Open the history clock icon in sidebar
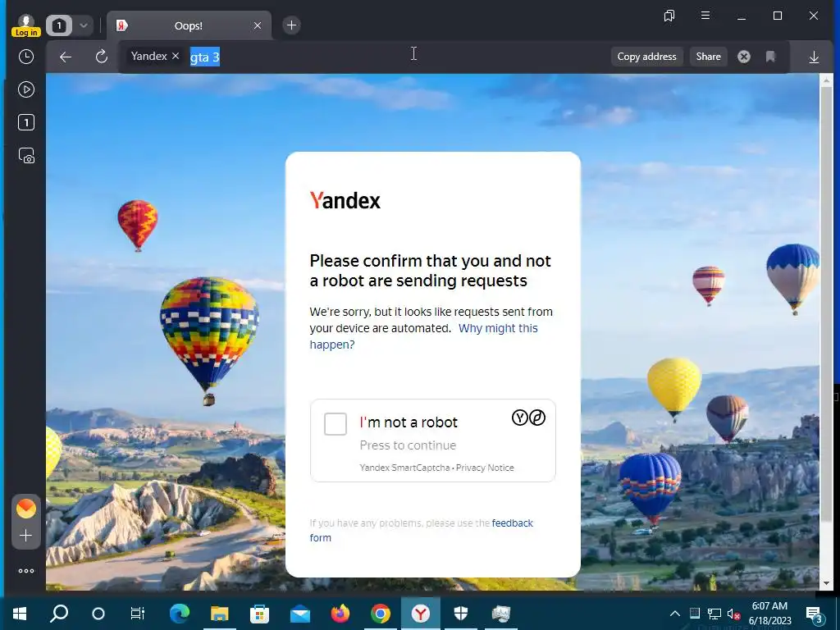Viewport: 840px width, 630px height. point(25,57)
